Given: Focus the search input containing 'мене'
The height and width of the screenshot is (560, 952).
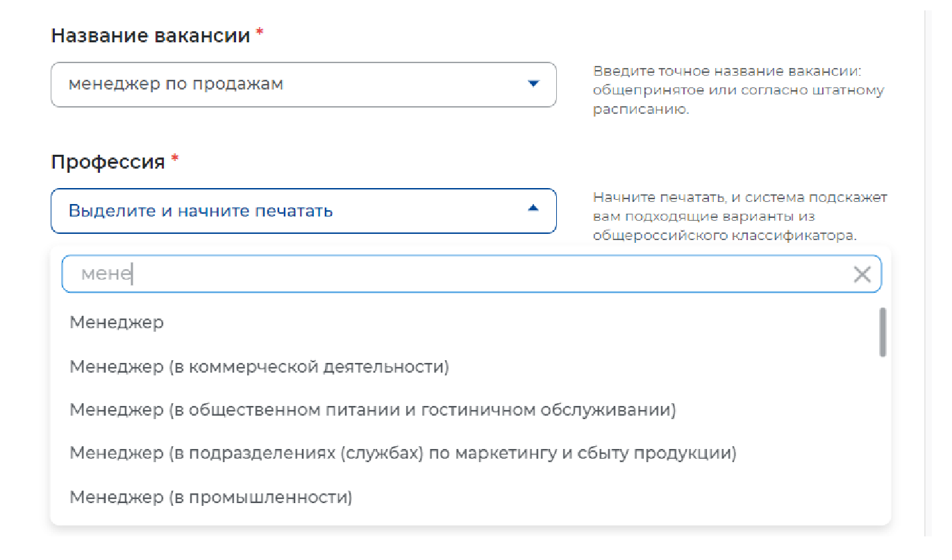Looking at the screenshot, I should [x=471, y=274].
